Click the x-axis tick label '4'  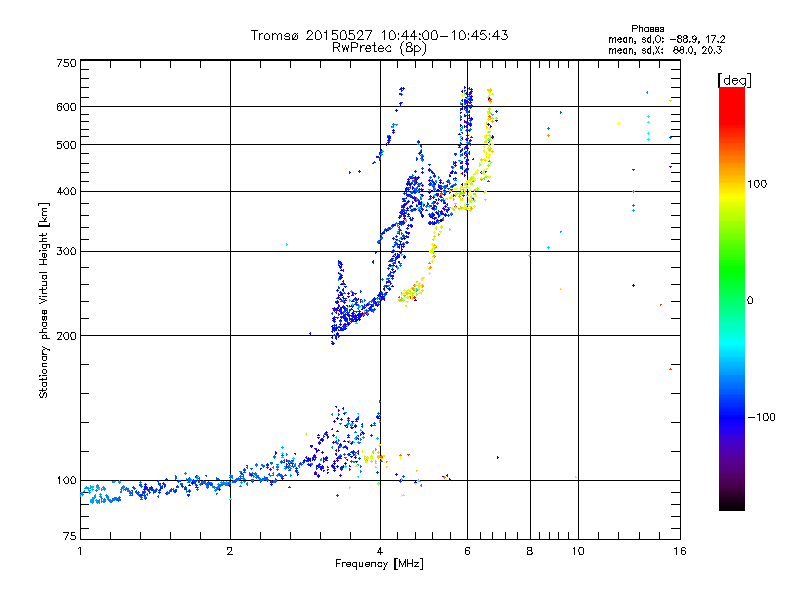(x=380, y=551)
